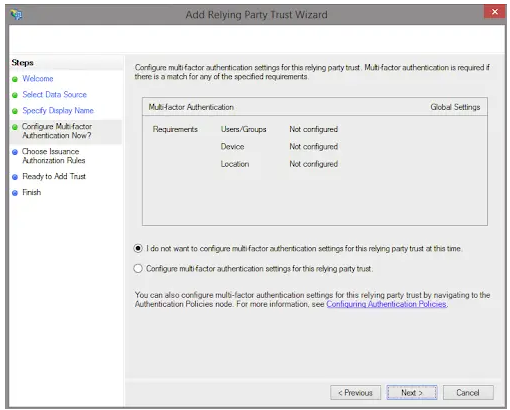Cancel the wizard
Viewport: 510px width, 410px height.
pos(468,393)
